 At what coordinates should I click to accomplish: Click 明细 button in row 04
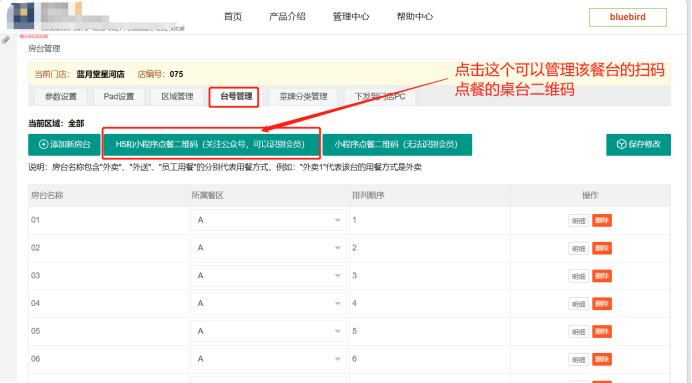[578, 304]
